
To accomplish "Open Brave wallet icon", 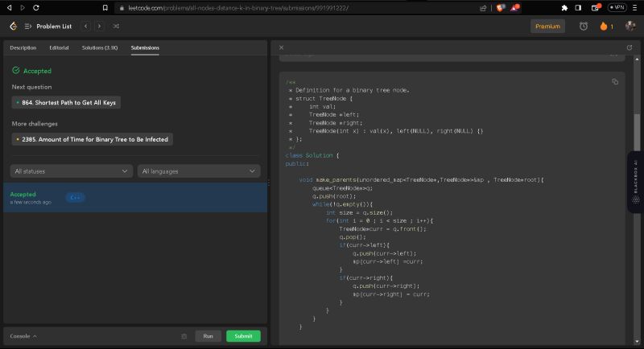I will [596, 8].
